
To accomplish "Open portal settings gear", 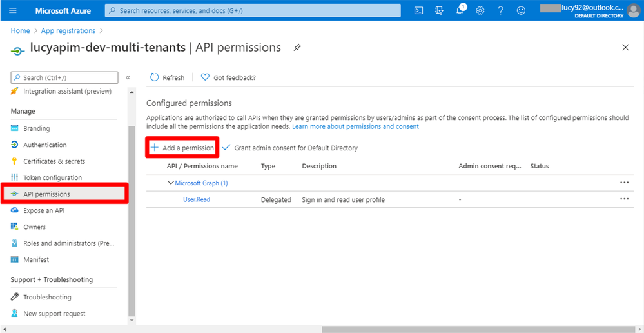I will 480,11.
